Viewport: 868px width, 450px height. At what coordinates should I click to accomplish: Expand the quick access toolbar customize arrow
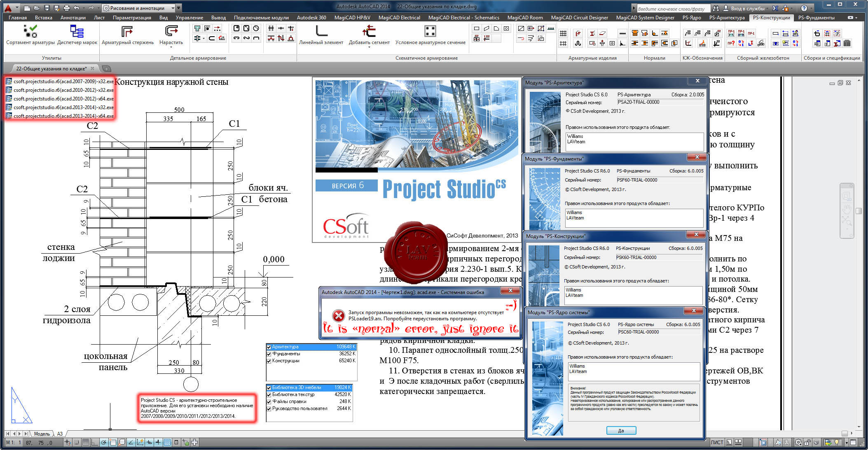coord(178,8)
